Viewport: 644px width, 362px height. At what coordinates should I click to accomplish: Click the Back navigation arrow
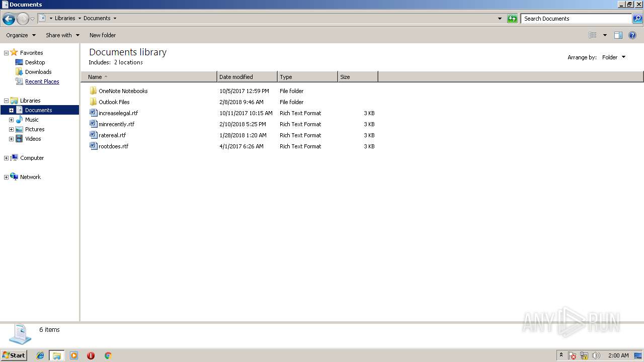(9, 19)
